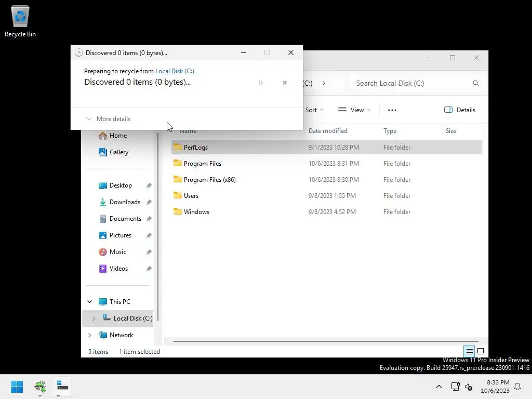Click the pin icon next to Downloads
The height and width of the screenshot is (399, 532).
click(149, 202)
